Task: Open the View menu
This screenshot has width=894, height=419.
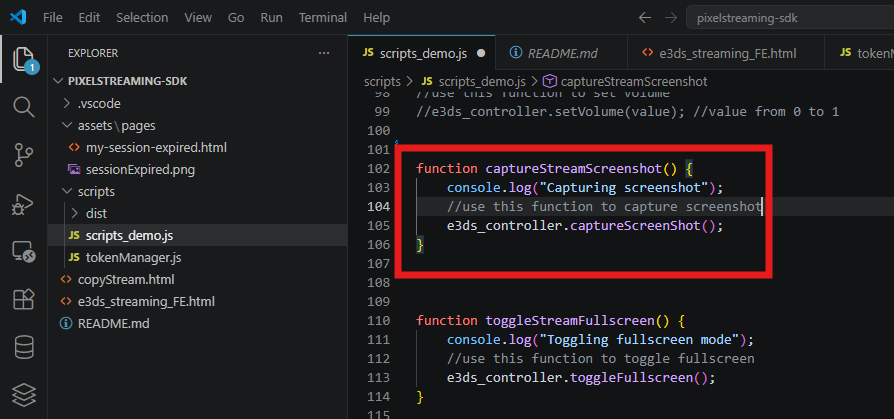Action: pos(198,18)
